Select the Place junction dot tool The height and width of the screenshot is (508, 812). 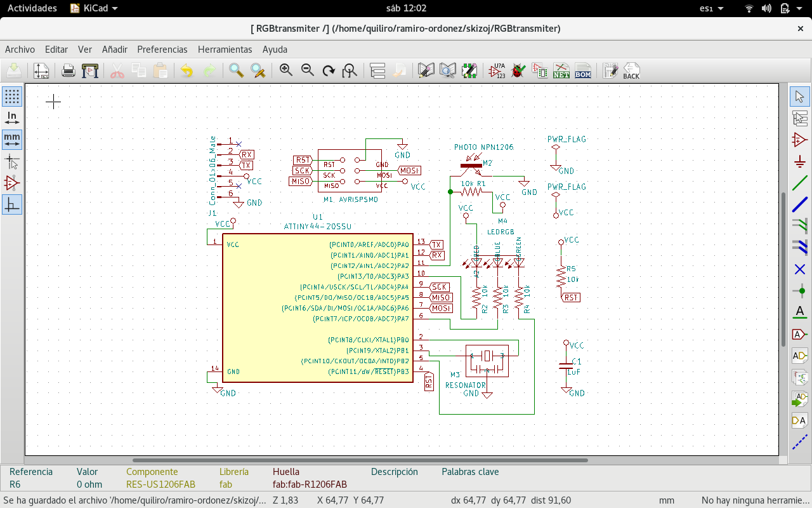coord(800,291)
